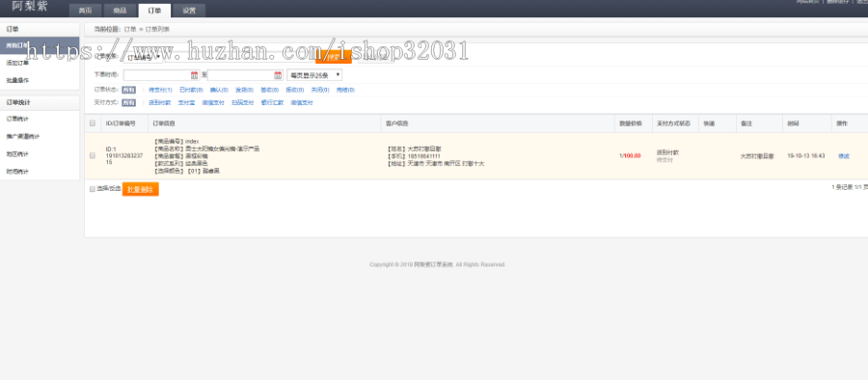Image resolution: width=868 pixels, height=380 pixels.
Task: Click the 1 条记录 1/1 页 pagination text
Action: tap(849, 187)
